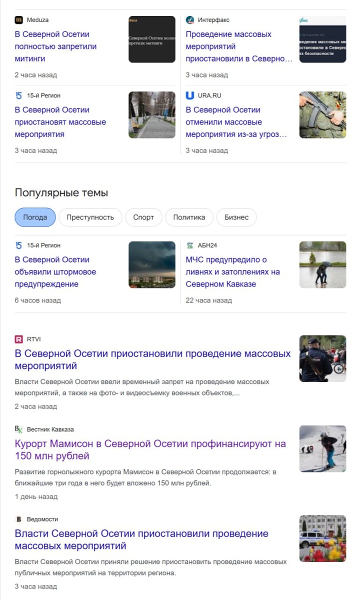The image size is (364, 600).
Task: Click the 15-й Регион logo above mass events headline
Action: pos(19,95)
